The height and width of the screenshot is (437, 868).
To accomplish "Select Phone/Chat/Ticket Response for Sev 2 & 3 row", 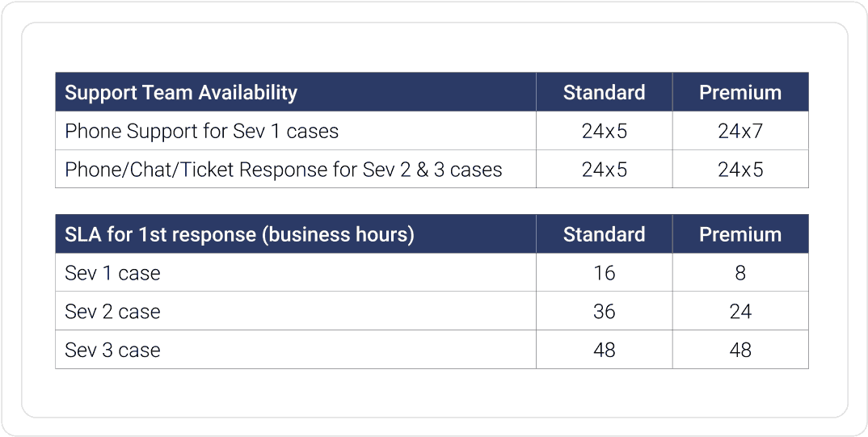I will click(x=432, y=170).
